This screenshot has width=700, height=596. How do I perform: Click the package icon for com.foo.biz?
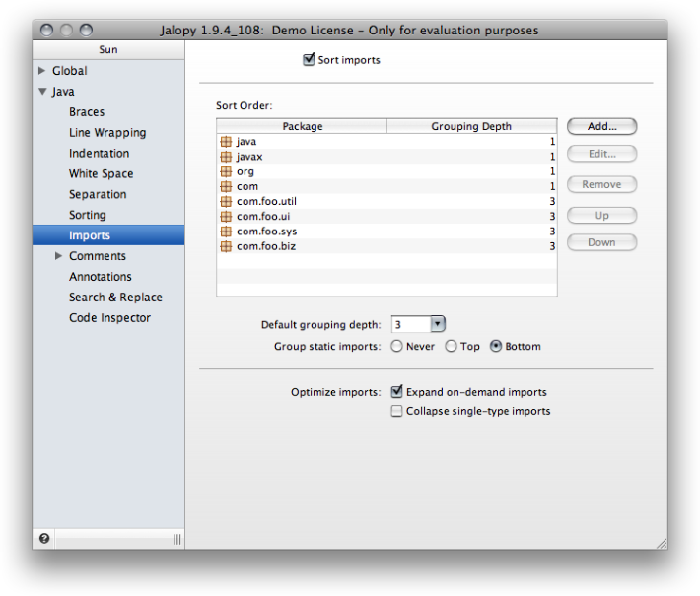point(226,246)
